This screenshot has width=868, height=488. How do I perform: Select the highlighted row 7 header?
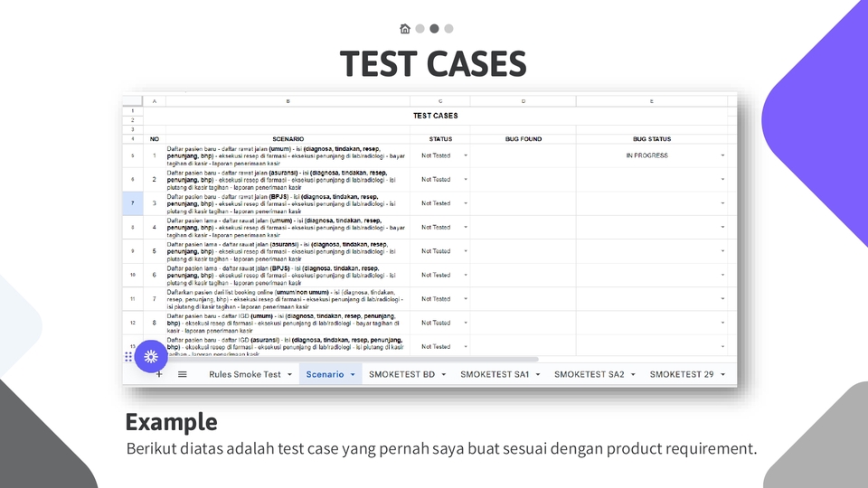coord(132,203)
